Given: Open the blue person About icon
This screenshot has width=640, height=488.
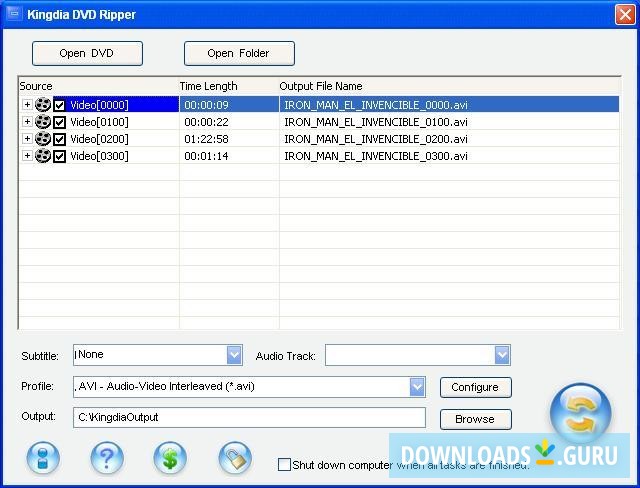Looking at the screenshot, I should [x=43, y=458].
